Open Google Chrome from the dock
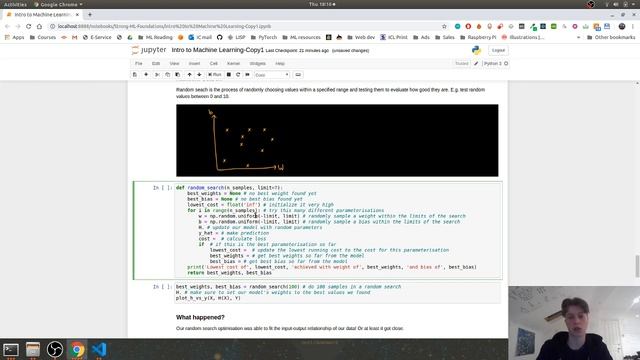 coord(77,350)
